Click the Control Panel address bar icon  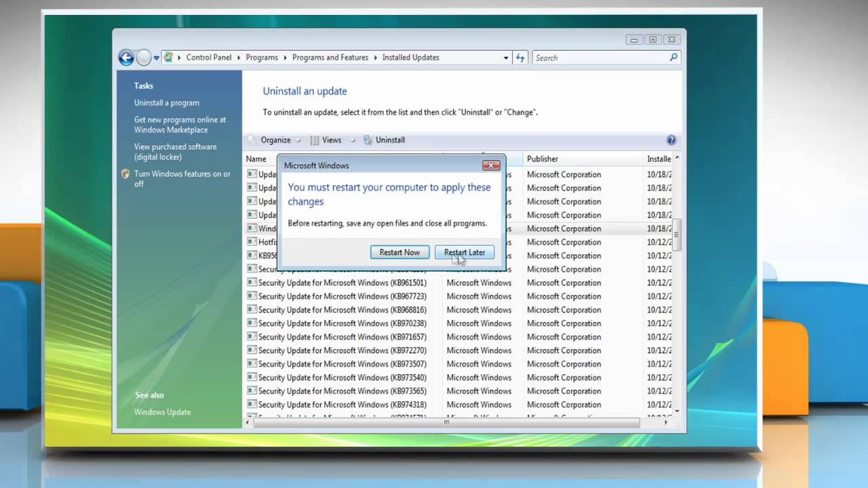[168, 58]
